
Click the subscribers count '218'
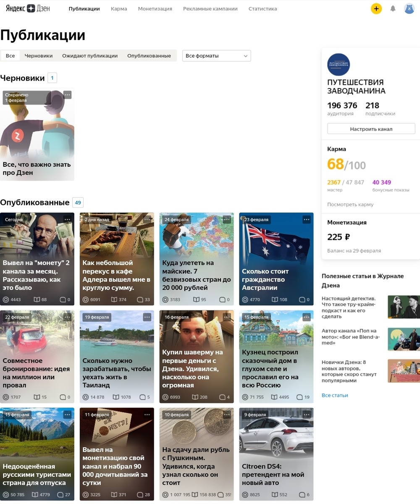point(373,105)
